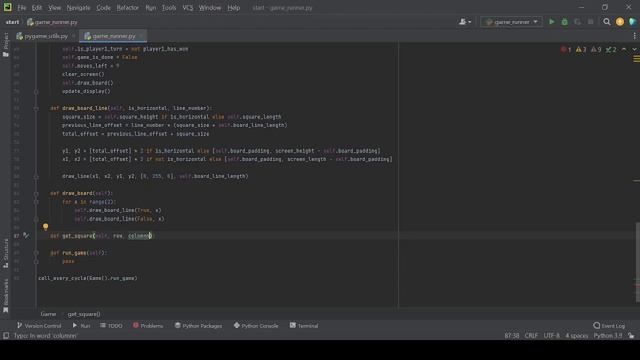640x360 pixels.
Task: Open the JetBrains toolbox icon at far right
Action: click(x=633, y=22)
